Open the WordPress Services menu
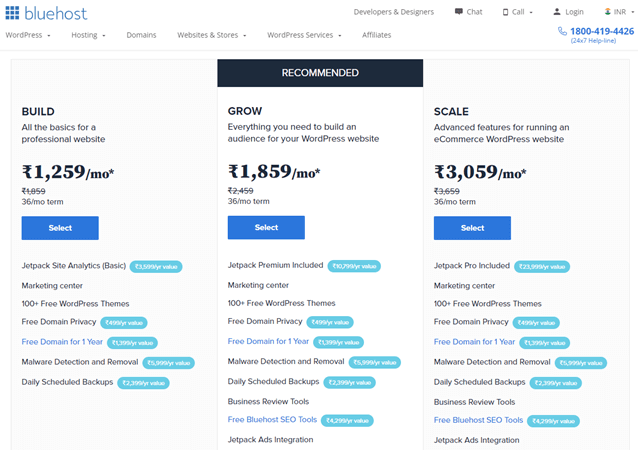639x450 pixels. [304, 35]
